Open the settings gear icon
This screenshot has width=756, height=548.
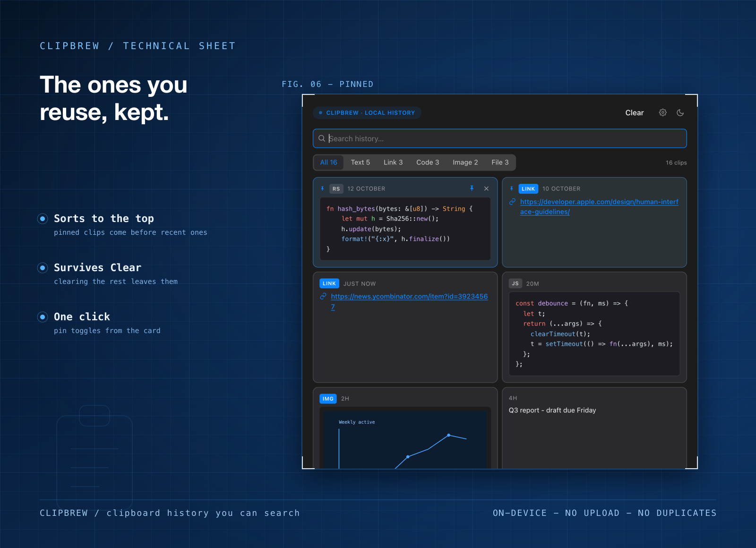[x=663, y=112]
